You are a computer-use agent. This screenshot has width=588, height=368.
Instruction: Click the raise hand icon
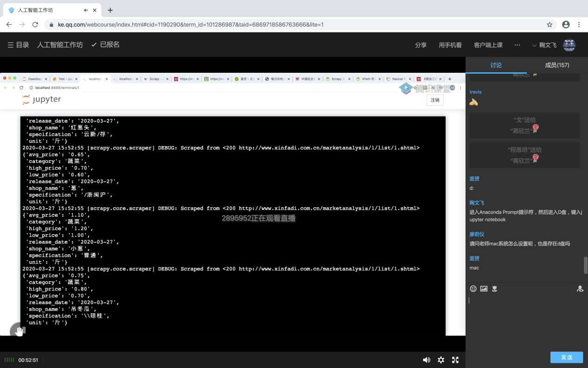(x=19, y=331)
